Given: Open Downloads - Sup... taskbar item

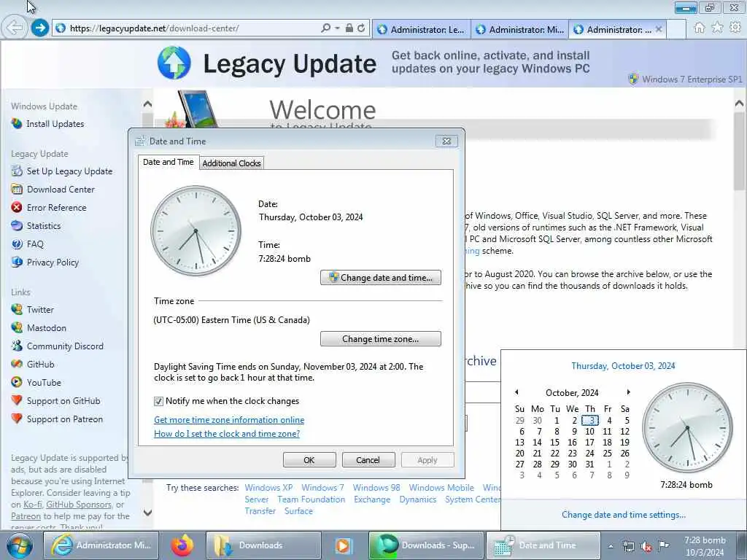Looking at the screenshot, I should [426, 545].
